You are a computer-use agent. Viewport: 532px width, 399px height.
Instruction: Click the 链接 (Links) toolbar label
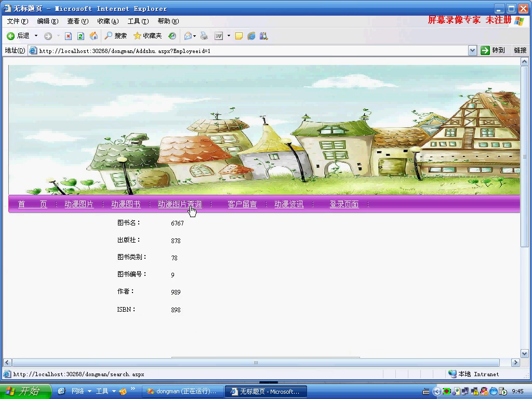point(520,50)
